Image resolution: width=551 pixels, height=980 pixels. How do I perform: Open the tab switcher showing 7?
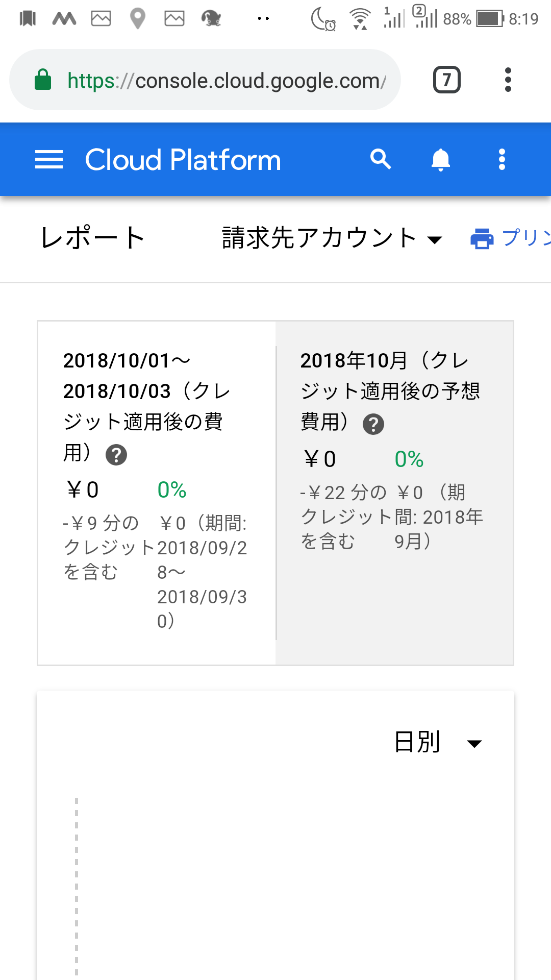(447, 80)
